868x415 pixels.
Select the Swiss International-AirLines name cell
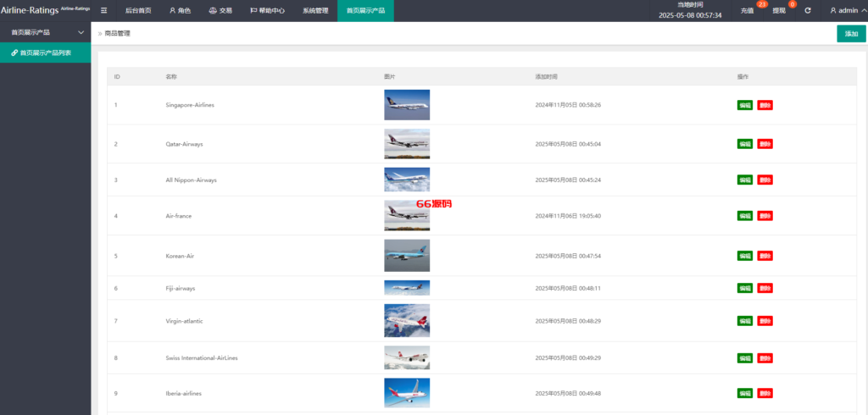point(202,358)
